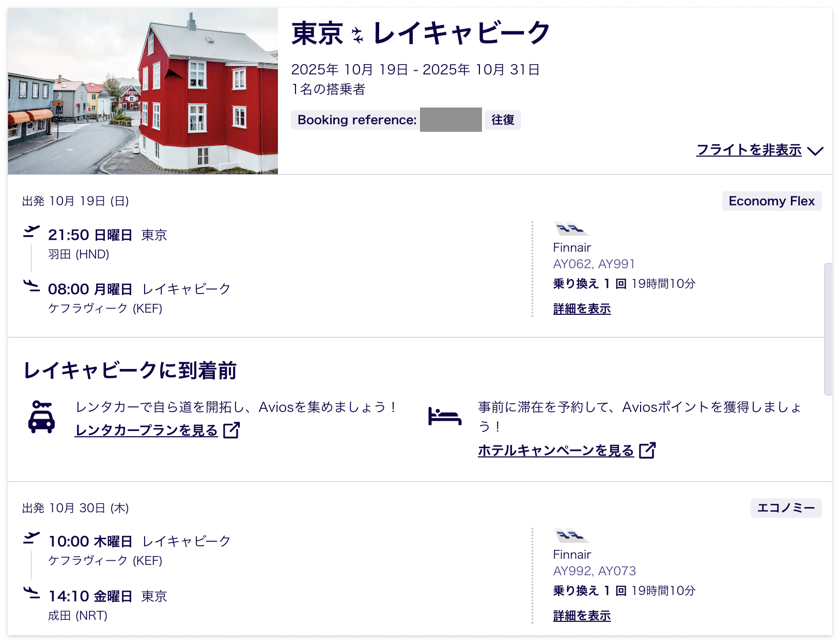The height and width of the screenshot is (643, 840).
Task: Click departure plane icon at 21:50
Action: pos(32,231)
